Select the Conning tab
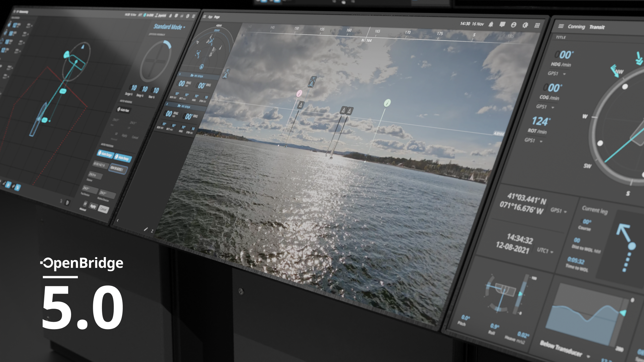644x362 pixels. tap(576, 26)
